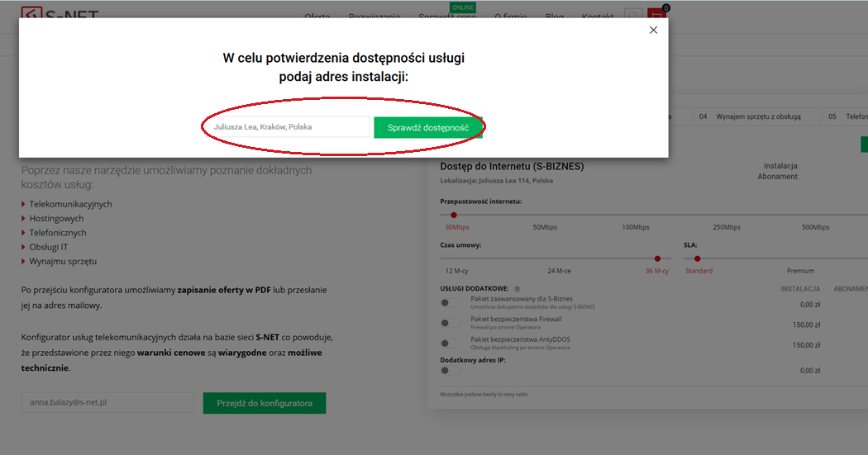Image resolution: width=868 pixels, height=455 pixels.
Task: Click the Czas umowy slider handle
Action: 658,258
